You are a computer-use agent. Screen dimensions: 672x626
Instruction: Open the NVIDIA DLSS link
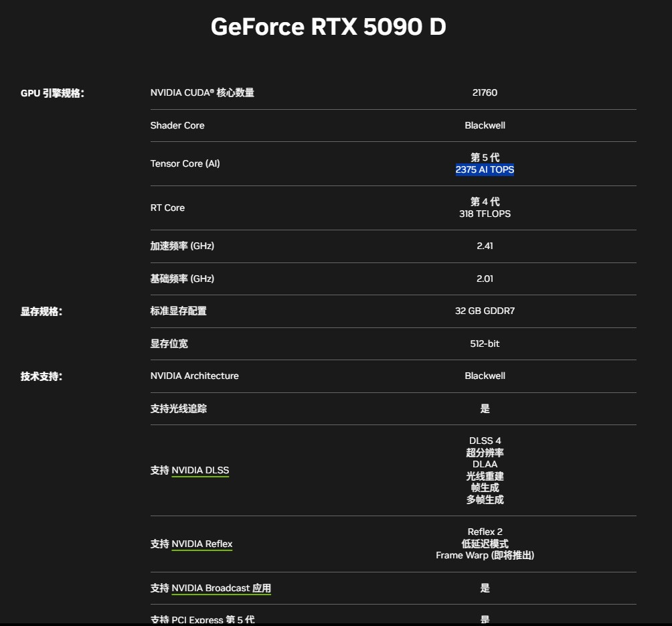click(x=199, y=471)
